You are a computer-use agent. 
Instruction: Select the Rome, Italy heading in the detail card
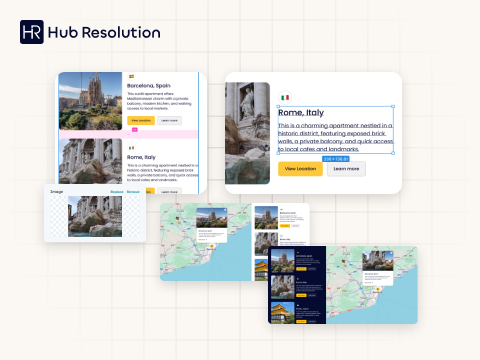(301, 113)
